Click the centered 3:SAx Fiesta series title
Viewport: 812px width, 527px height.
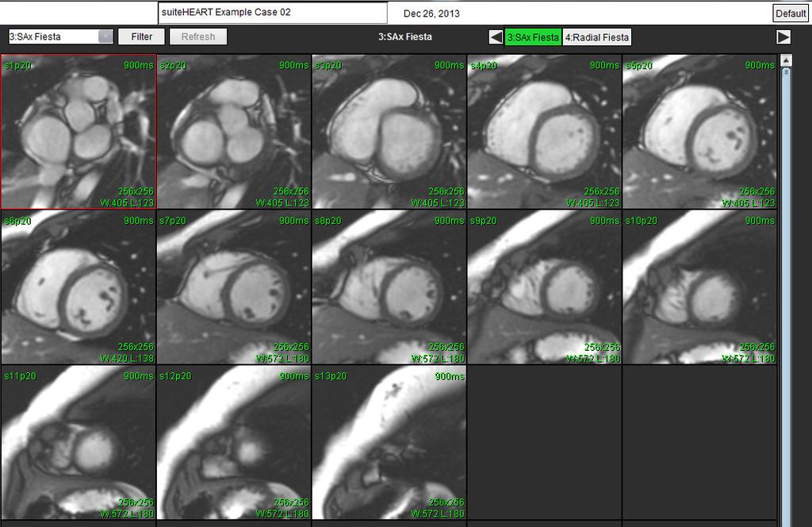click(405, 37)
